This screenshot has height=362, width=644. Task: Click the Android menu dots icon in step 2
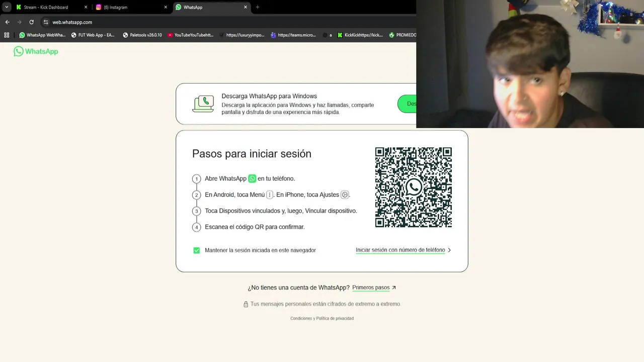270,195
